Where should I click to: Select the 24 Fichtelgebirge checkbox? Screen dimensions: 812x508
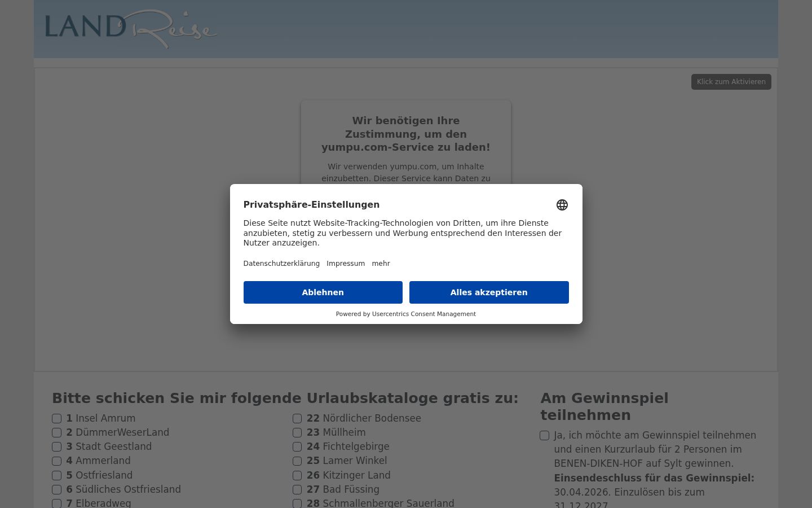(297, 446)
